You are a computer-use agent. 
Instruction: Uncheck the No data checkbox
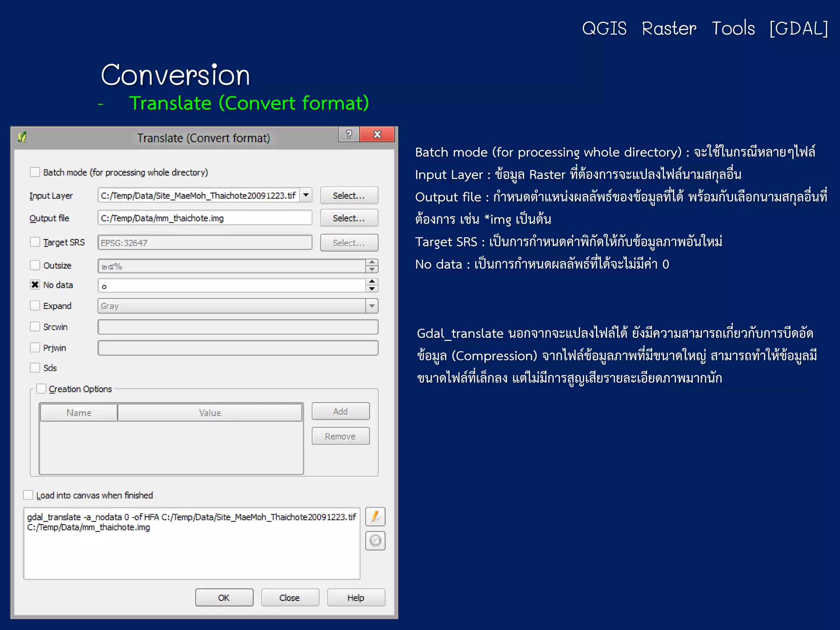[35, 285]
